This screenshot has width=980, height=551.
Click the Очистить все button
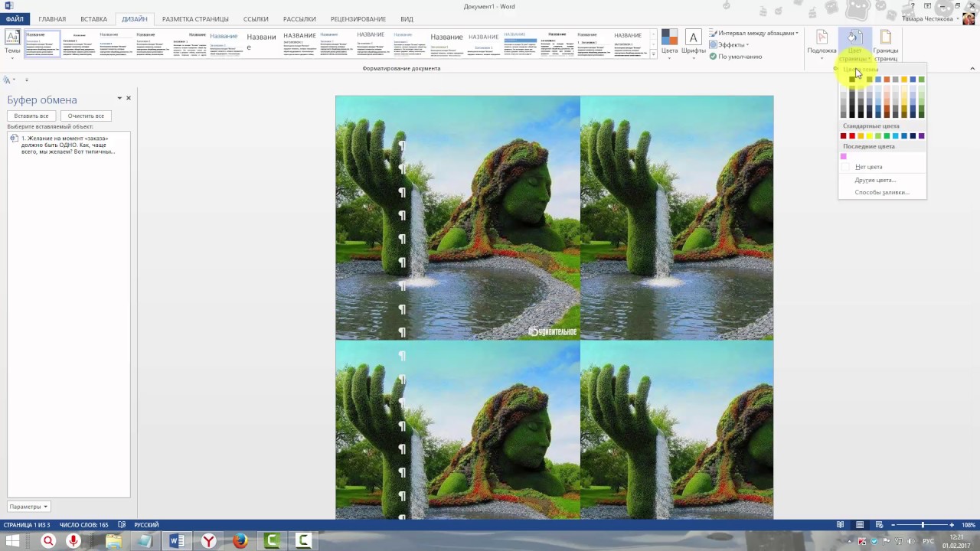pos(86,116)
